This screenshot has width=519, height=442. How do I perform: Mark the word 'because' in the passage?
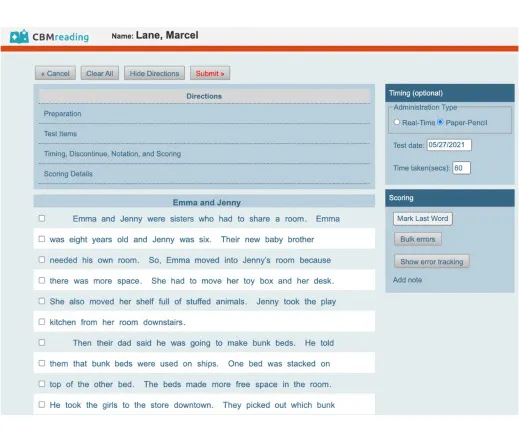coord(315,260)
